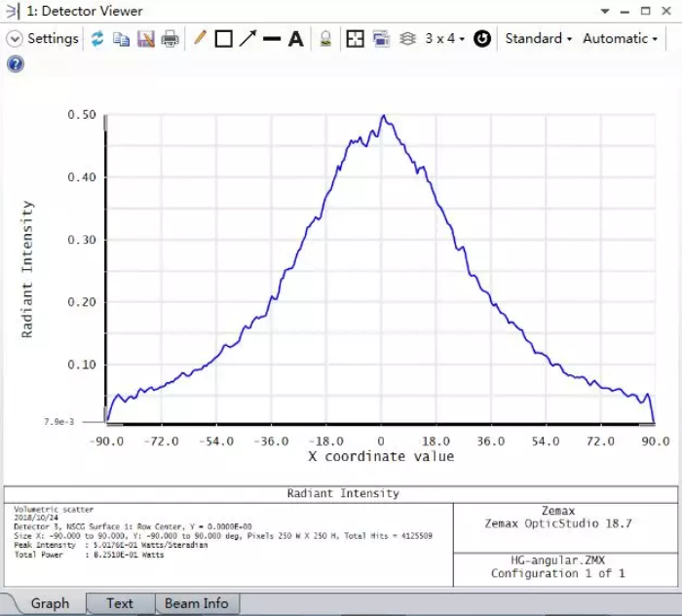Click the Settings label in toolbar
Viewport: 682px width, 616px height.
[53, 39]
